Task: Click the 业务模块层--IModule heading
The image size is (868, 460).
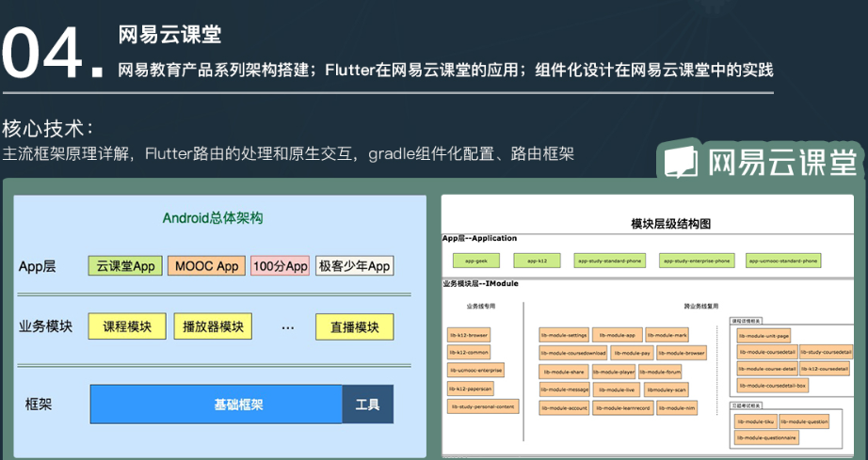Action: (x=480, y=284)
